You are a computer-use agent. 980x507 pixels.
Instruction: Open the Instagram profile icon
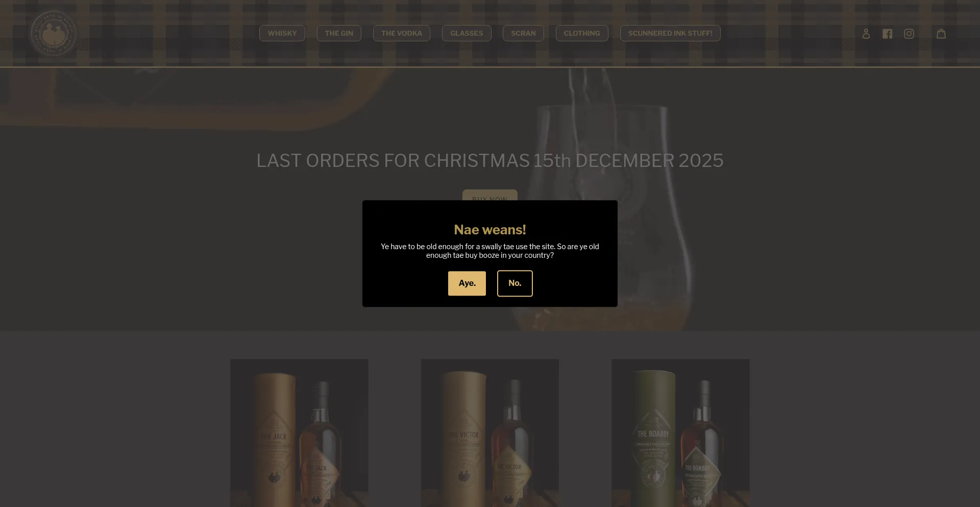(x=909, y=34)
